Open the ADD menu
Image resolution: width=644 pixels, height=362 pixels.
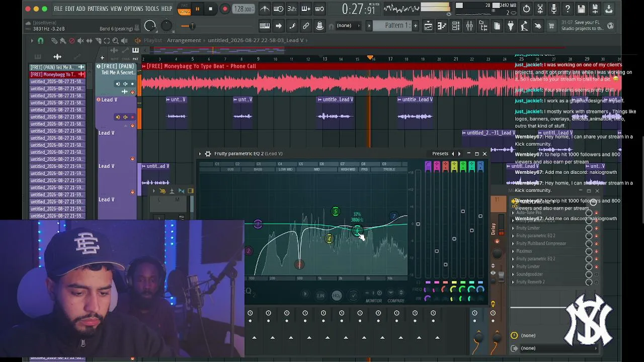[81, 9]
